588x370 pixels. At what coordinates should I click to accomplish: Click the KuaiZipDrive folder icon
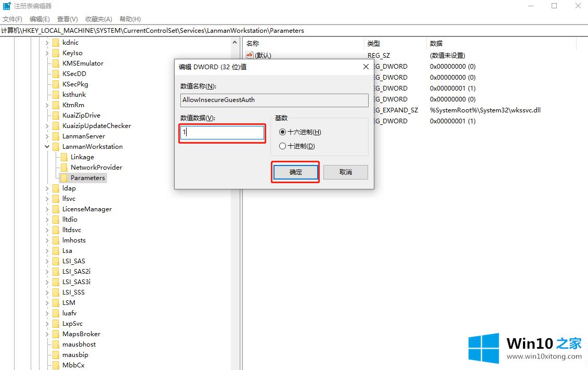[56, 116]
